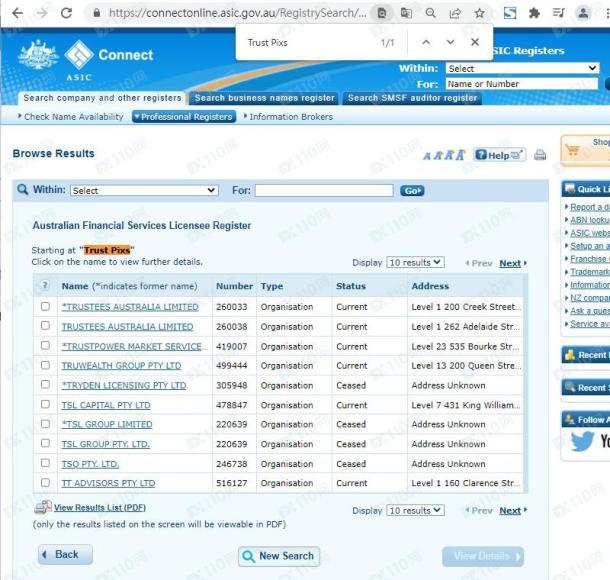Open header Within Select dropdown
The image size is (610, 580).
point(522,68)
